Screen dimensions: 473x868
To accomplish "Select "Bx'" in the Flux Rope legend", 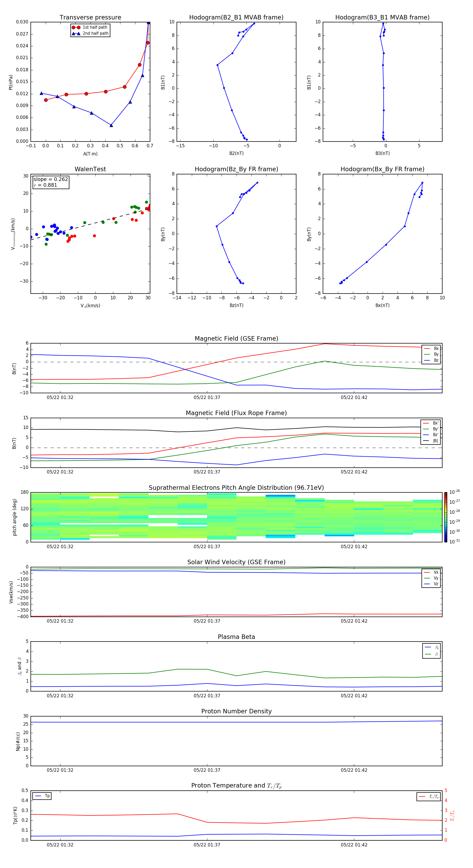I will tap(431, 423).
